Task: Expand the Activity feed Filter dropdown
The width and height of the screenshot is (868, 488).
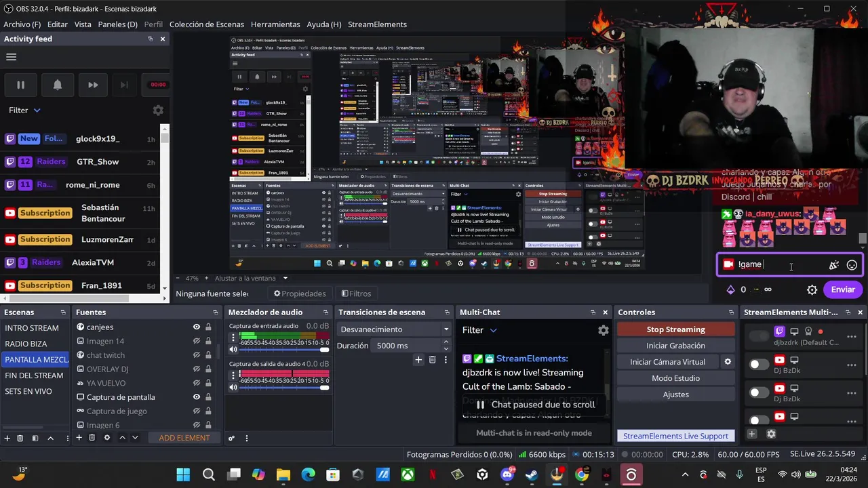Action: pos(24,110)
